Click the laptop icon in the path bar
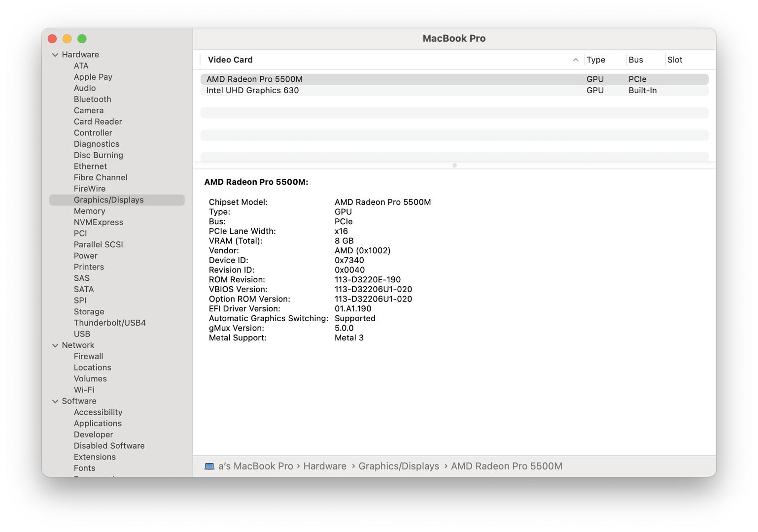This screenshot has width=758, height=532. point(209,466)
